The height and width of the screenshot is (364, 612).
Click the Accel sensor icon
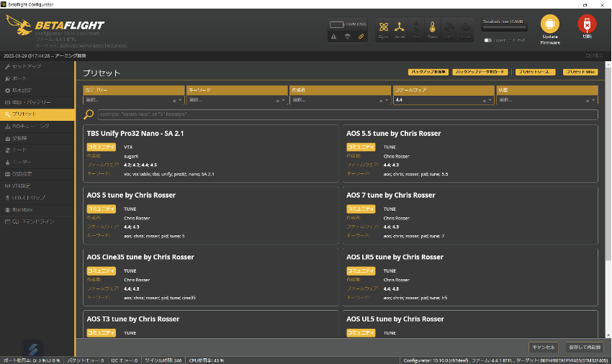(x=400, y=27)
